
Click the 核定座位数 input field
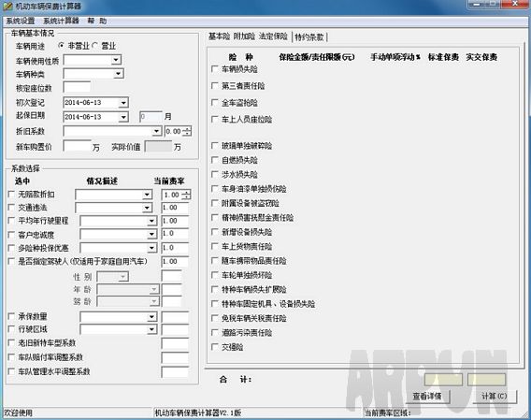point(77,87)
